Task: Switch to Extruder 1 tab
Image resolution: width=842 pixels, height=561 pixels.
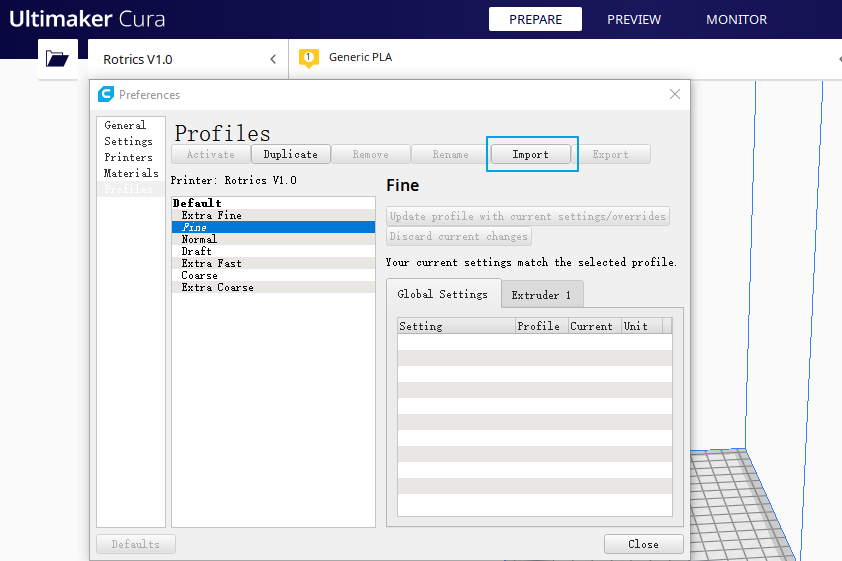Action: point(541,295)
